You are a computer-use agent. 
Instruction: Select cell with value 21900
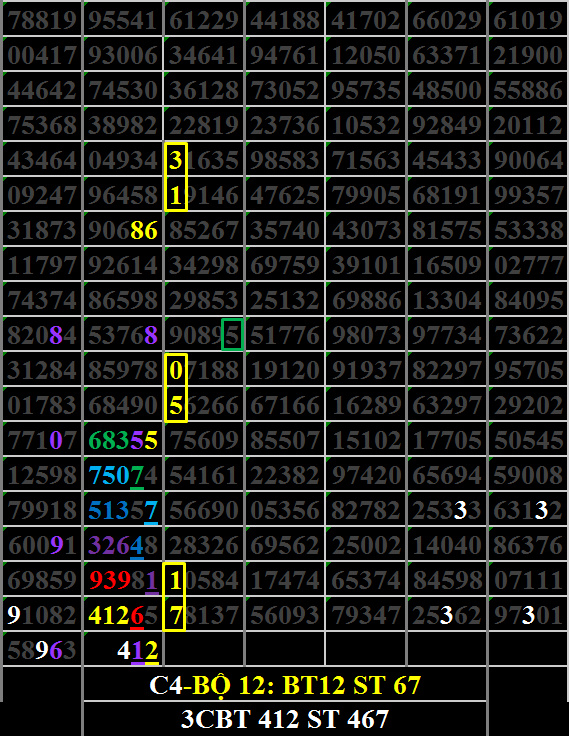[x=528, y=54]
